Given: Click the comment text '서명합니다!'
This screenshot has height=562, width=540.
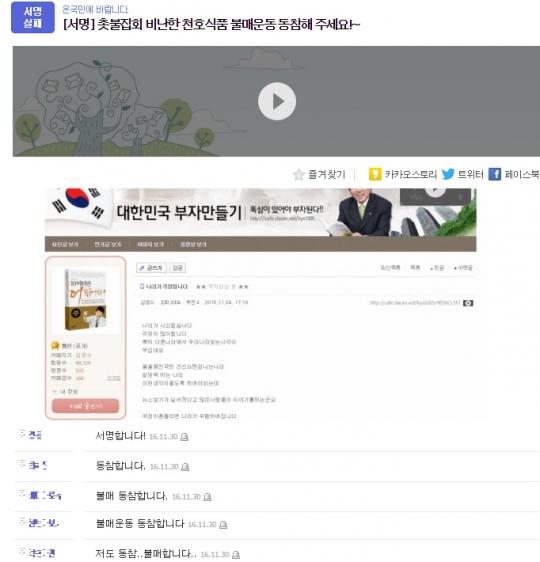Looking at the screenshot, I should coord(120,436).
